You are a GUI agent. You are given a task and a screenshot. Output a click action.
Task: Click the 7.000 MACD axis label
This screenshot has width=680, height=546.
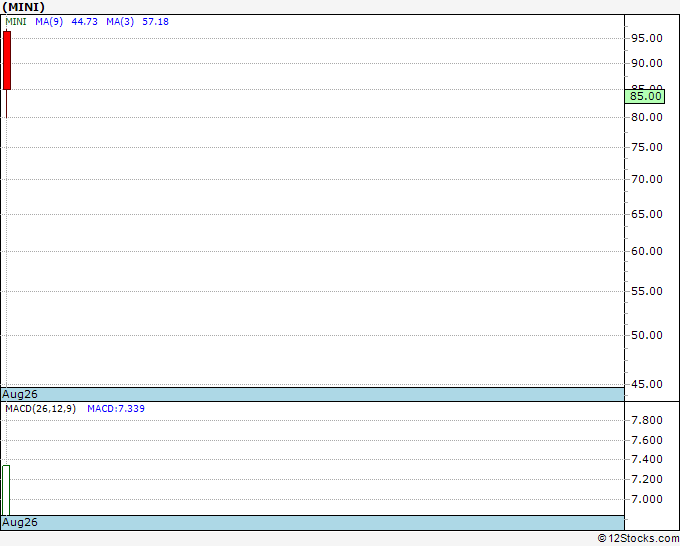[647, 499]
